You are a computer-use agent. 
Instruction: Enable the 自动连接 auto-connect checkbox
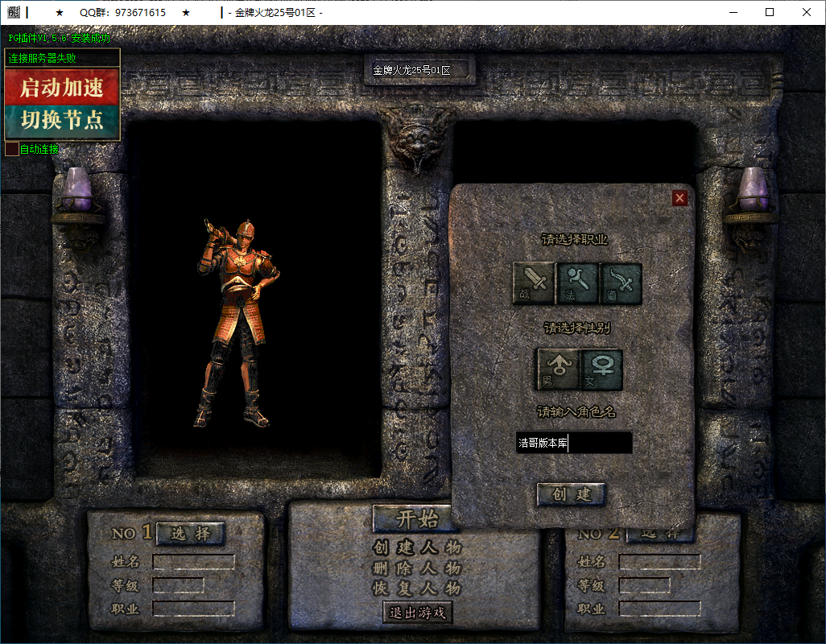click(x=12, y=149)
